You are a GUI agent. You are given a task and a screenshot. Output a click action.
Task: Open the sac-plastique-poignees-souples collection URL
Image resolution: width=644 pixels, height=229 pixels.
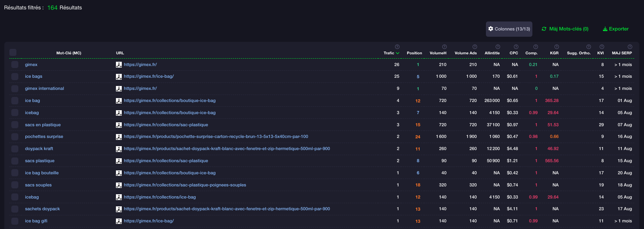pos(185,185)
